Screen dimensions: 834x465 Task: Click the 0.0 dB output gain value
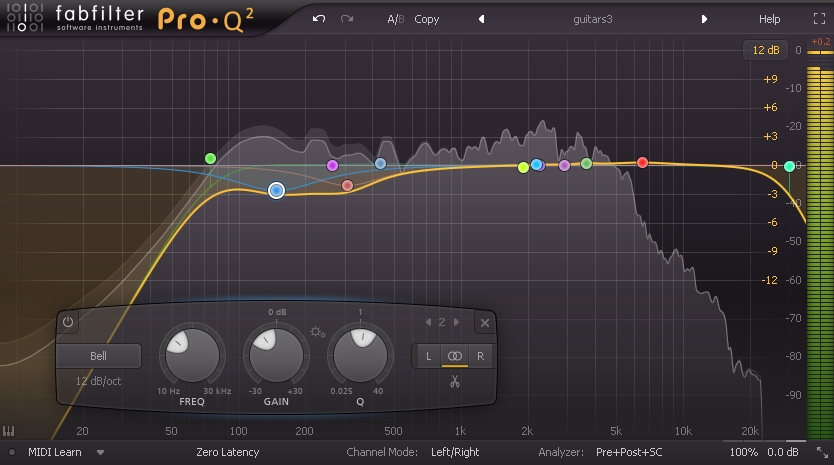pos(782,452)
